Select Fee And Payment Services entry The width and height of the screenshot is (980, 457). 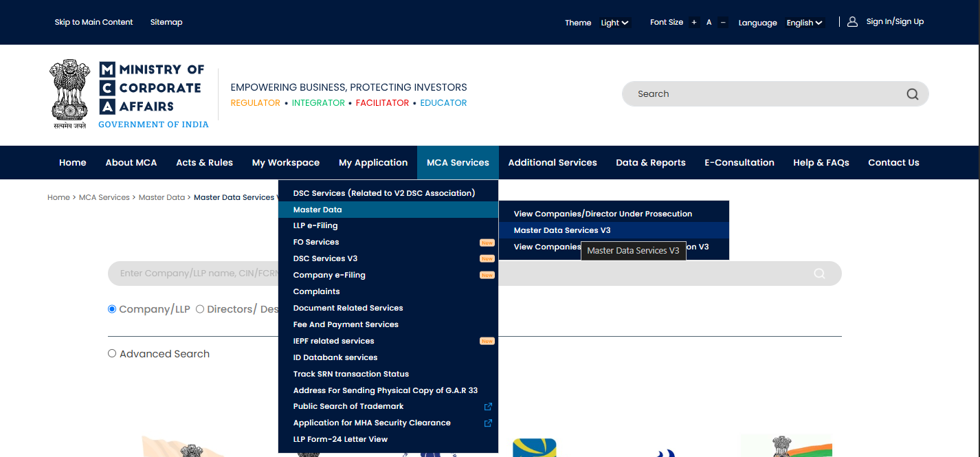pos(388,324)
